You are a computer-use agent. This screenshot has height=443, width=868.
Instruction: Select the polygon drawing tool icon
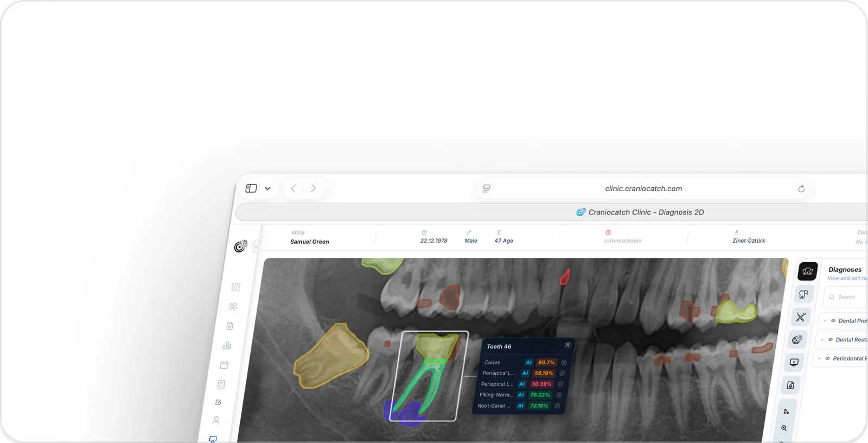click(x=787, y=411)
